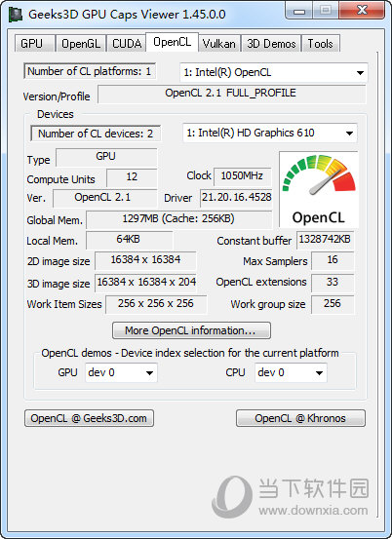Viewport: 392px width, 539px height.
Task: Click the Work group size label
Action: 268,304
